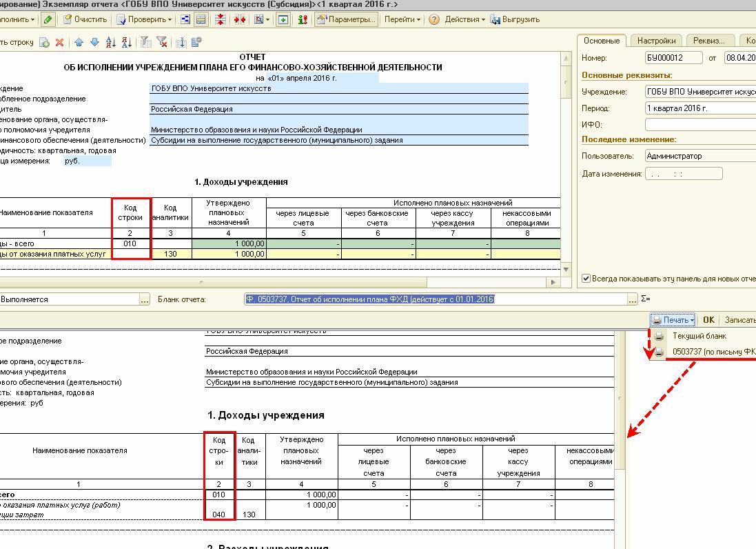Click the blue move up arrow icon

point(79,43)
